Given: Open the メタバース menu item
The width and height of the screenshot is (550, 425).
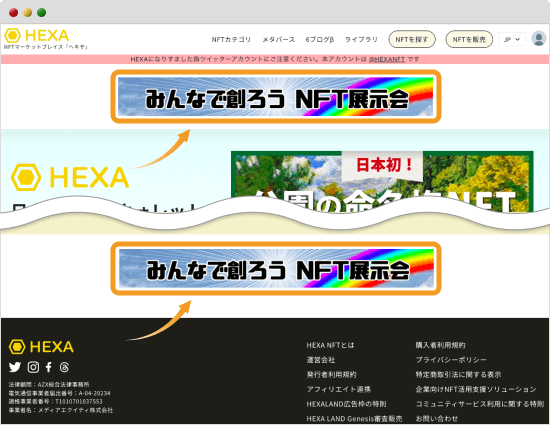Looking at the screenshot, I should click(279, 40).
